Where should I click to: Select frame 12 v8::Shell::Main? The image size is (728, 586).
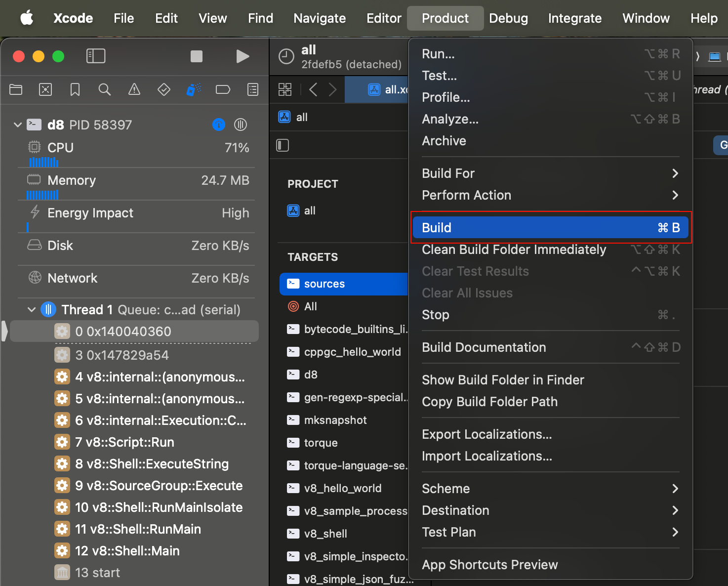click(x=134, y=551)
